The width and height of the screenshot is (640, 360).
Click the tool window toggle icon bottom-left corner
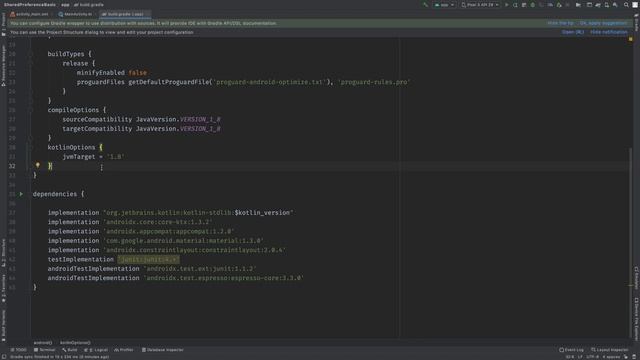click(3, 357)
